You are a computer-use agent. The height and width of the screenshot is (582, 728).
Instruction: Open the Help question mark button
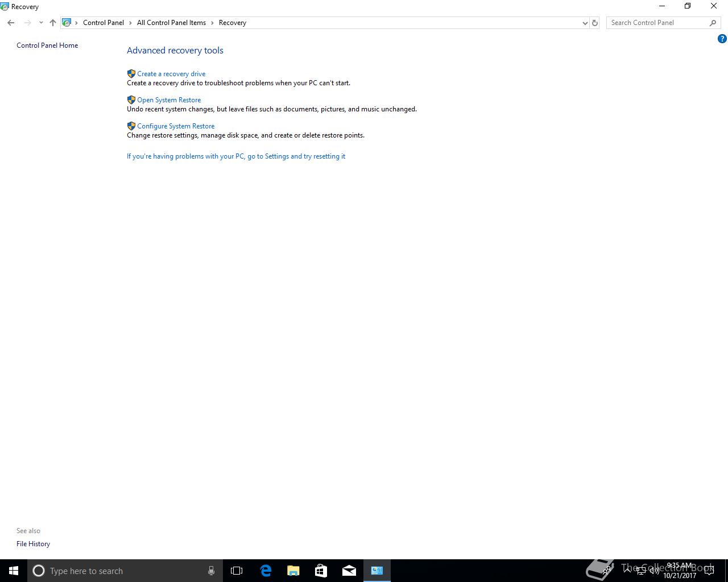pyautogui.click(x=722, y=39)
